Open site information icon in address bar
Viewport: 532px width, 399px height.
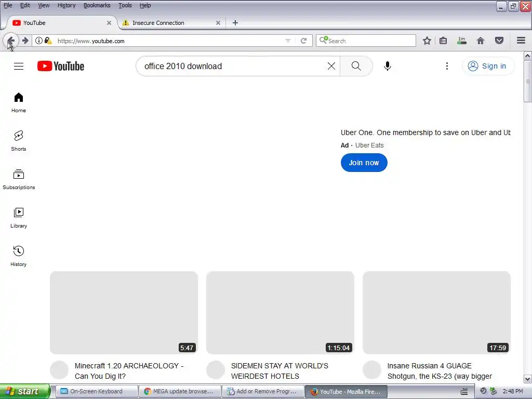coord(38,41)
